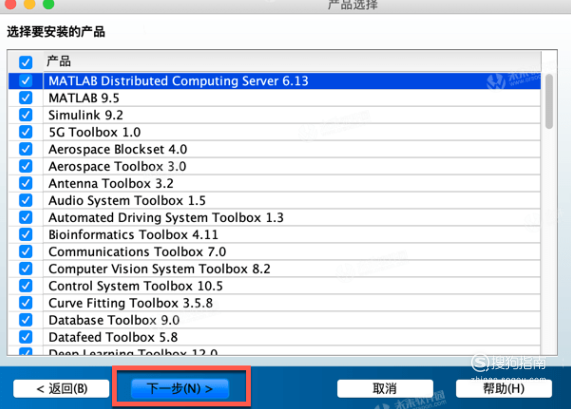Select the Simulink 9.2 row text

(x=86, y=115)
